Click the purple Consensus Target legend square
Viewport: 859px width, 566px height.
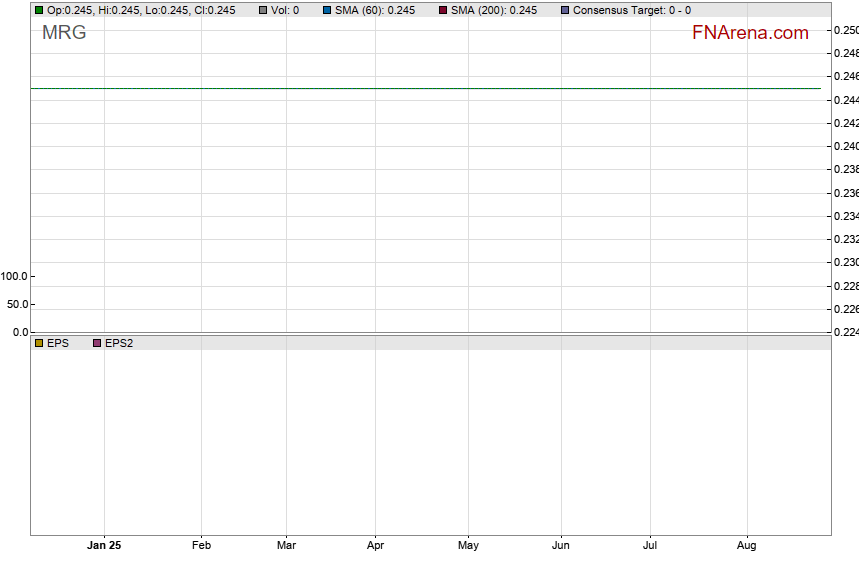565,10
